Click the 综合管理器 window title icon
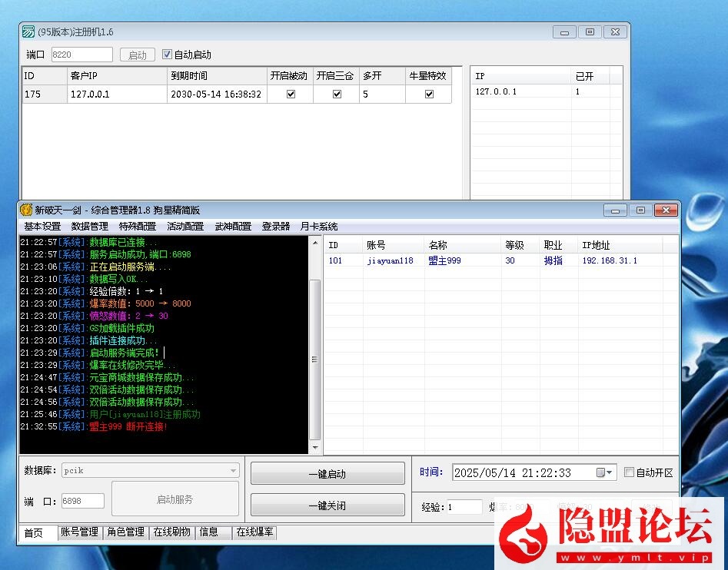 pos(26,210)
